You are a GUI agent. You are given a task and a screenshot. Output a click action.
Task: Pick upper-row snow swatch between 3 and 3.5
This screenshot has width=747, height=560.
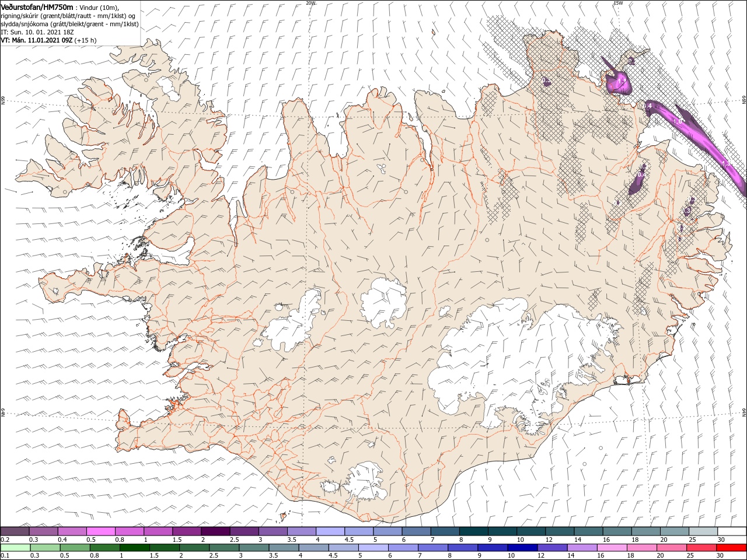(273, 531)
